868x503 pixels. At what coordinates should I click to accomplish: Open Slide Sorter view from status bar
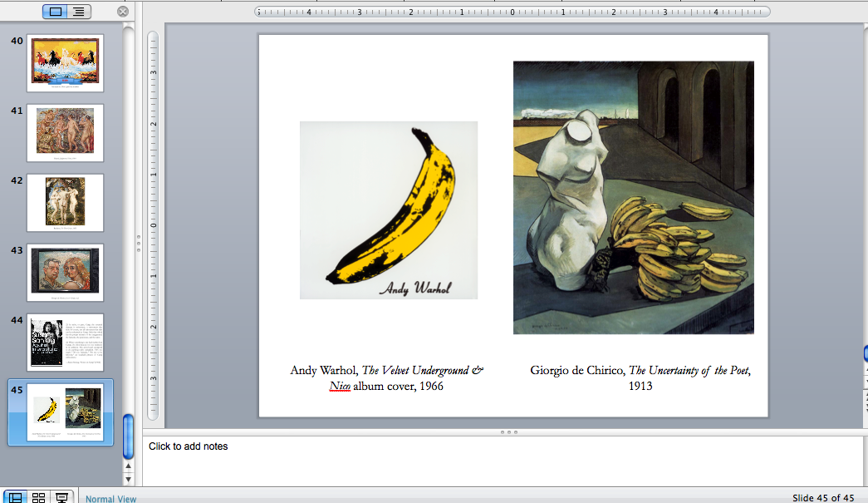(38, 497)
